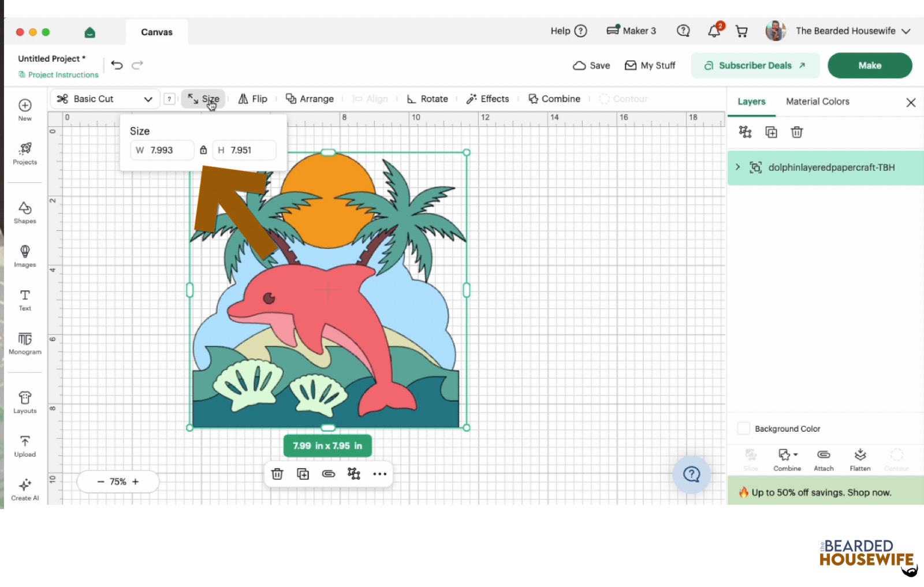Viewport: 924px width, 587px height.
Task: Open the notifications bell
Action: pos(715,30)
